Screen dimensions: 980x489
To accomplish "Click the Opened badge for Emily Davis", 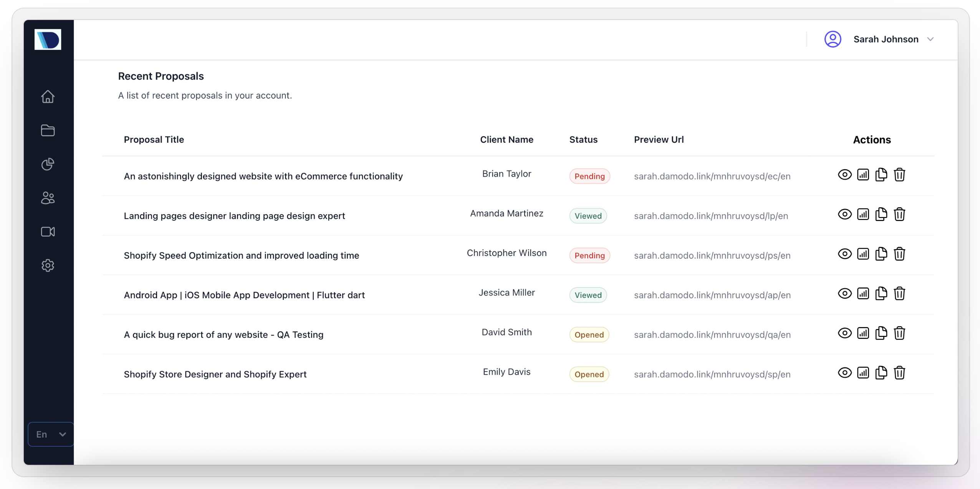I will click(589, 374).
